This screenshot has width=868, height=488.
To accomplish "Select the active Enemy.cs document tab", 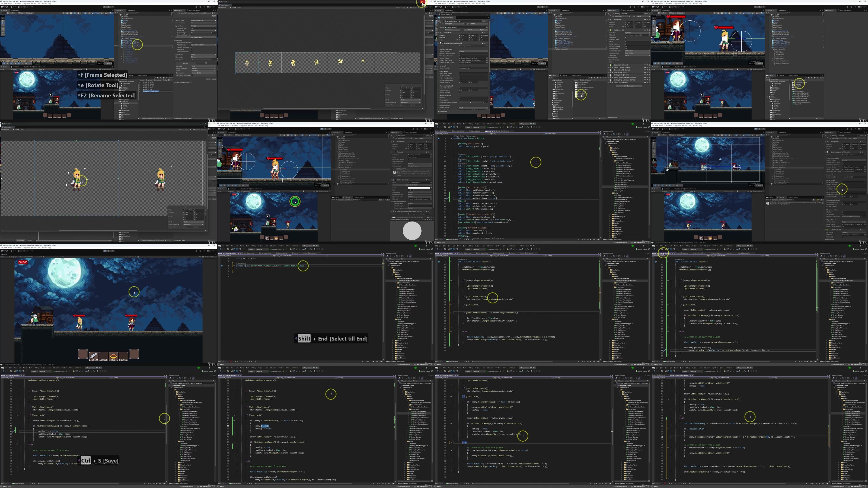I will pyautogui.click(x=488, y=131).
